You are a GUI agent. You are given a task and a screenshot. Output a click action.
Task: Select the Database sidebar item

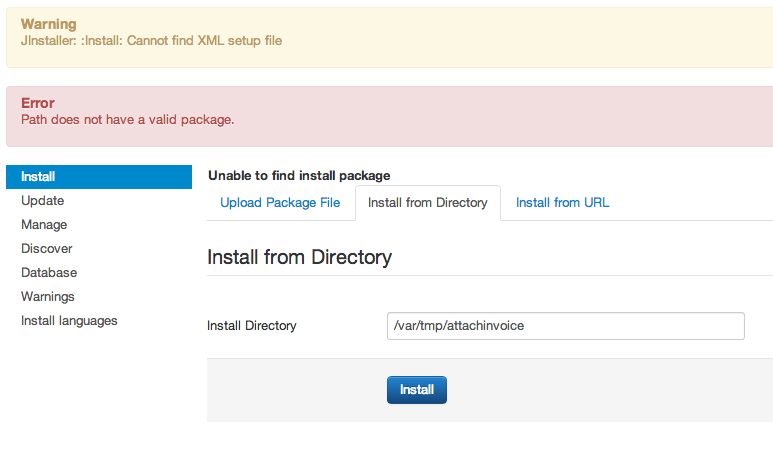coord(49,273)
